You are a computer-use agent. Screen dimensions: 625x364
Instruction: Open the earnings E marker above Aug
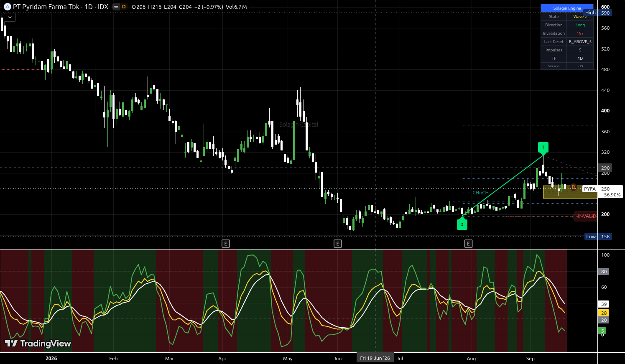pyautogui.click(x=469, y=244)
